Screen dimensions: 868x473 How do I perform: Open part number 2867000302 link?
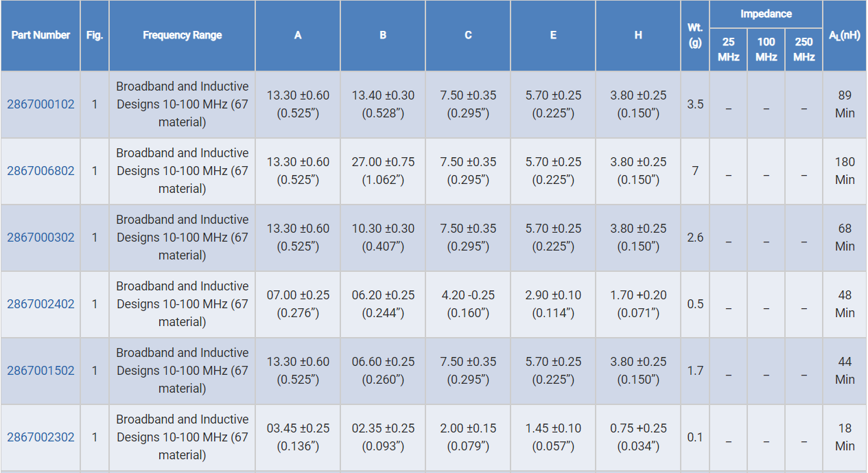tap(40, 238)
